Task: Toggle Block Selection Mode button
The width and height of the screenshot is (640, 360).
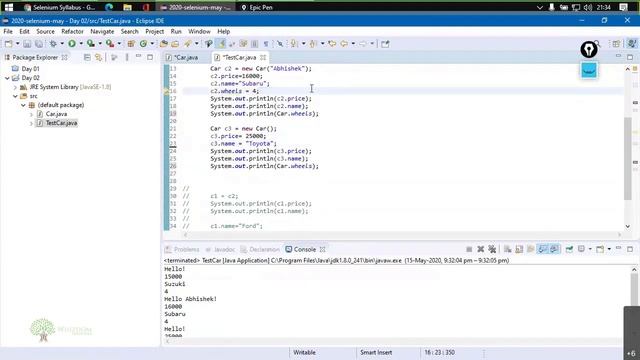Action: pyautogui.click(x=255, y=44)
